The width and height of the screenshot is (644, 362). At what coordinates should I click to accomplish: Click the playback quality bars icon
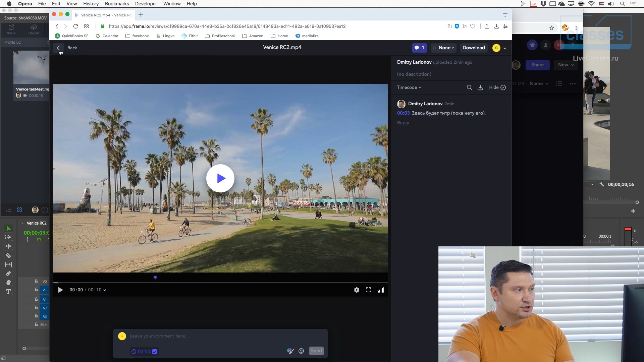(381, 290)
